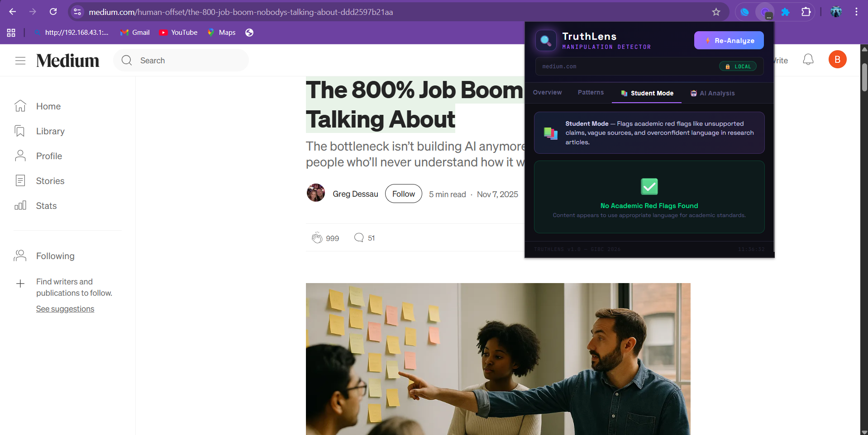The width and height of the screenshot is (868, 435).
Task: Click the page vertical scrollbar thumb
Action: coord(864,78)
